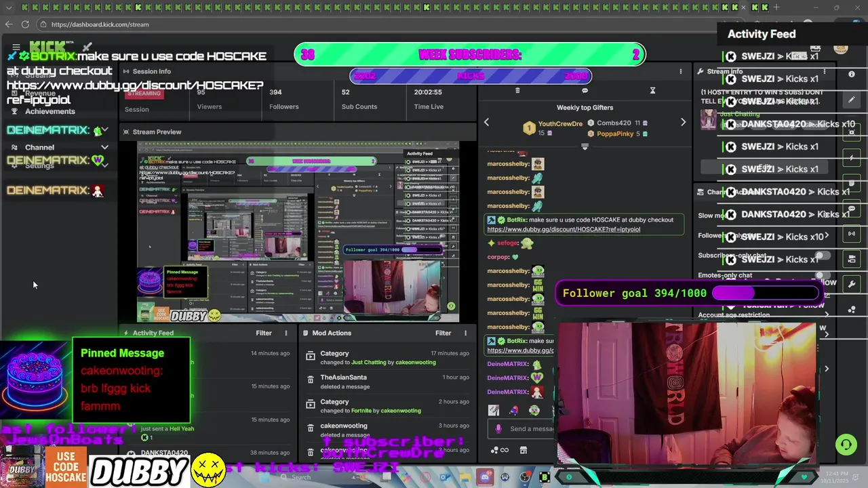Click the microphone icon in chat input
The height and width of the screenshot is (488, 868).
tap(498, 428)
